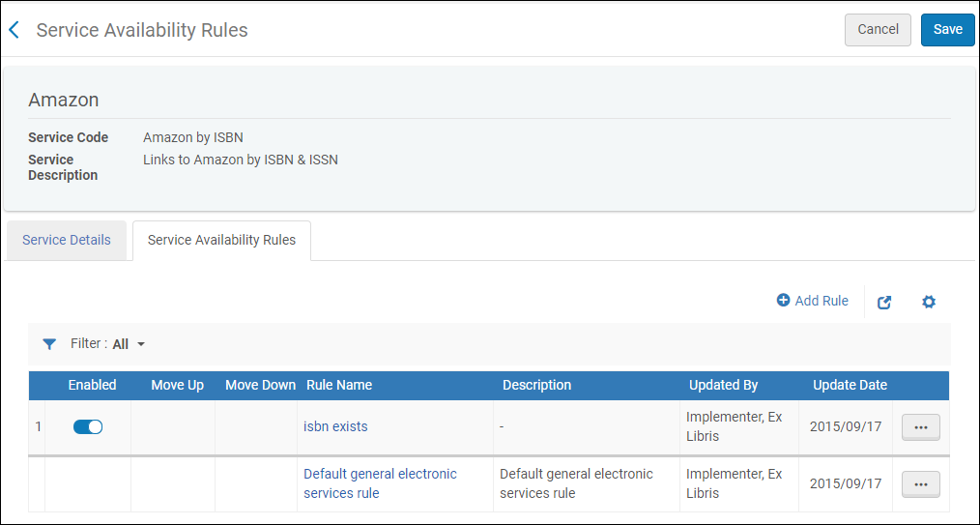Open row actions for Default general rule
The height and width of the screenshot is (525, 980).
pos(920,484)
